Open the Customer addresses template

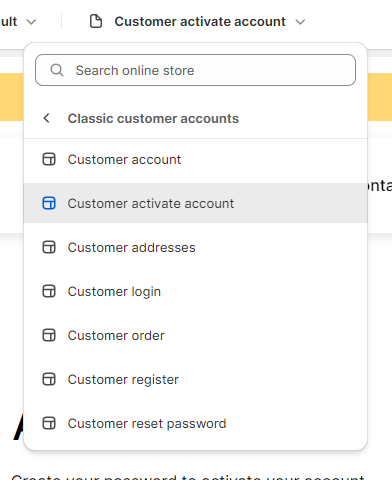click(195, 247)
